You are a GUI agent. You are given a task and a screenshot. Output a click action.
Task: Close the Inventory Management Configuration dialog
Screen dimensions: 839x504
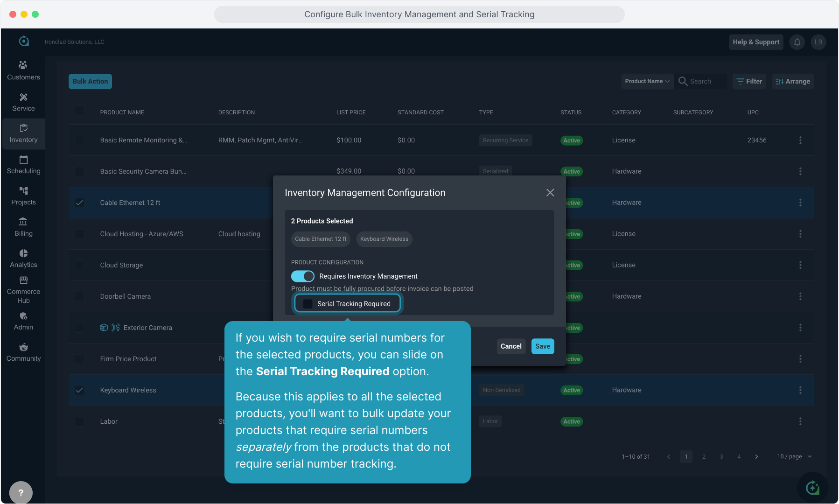tap(550, 193)
